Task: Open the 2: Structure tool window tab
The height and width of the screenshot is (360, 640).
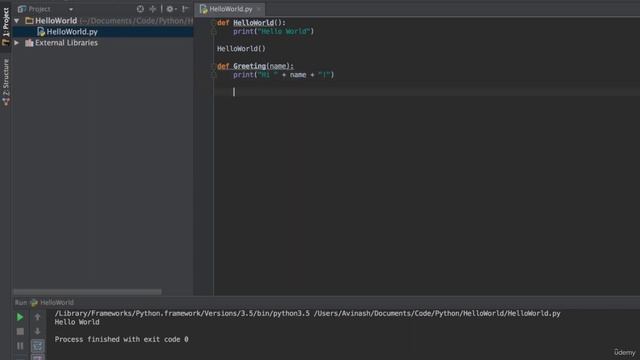Action: (x=6, y=82)
